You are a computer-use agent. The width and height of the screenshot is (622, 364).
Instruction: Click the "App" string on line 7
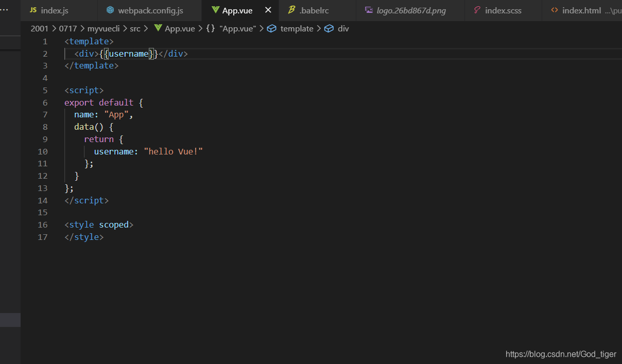pos(116,115)
